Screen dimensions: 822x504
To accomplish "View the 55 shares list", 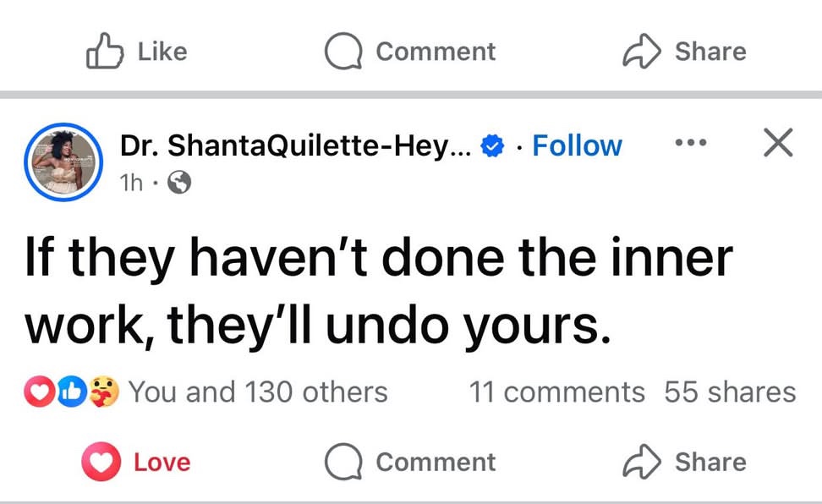I will [731, 392].
